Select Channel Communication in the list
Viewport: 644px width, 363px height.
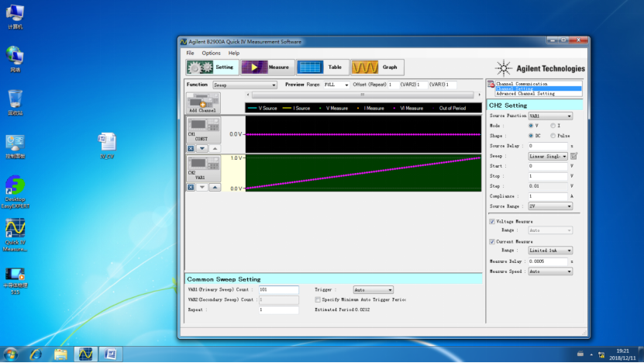pos(539,84)
